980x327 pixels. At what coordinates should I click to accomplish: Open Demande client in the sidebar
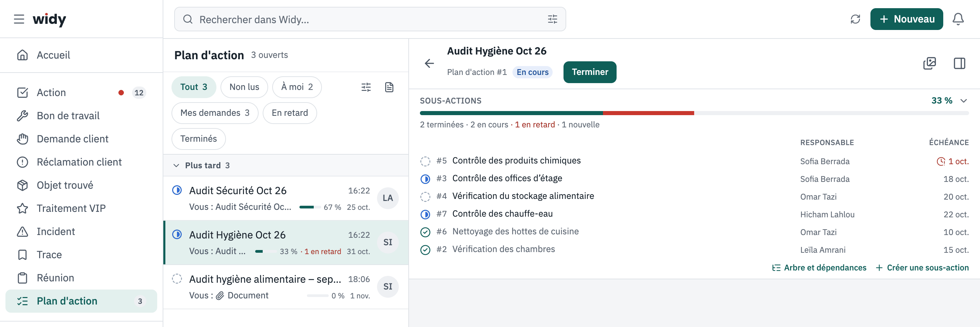(81, 139)
